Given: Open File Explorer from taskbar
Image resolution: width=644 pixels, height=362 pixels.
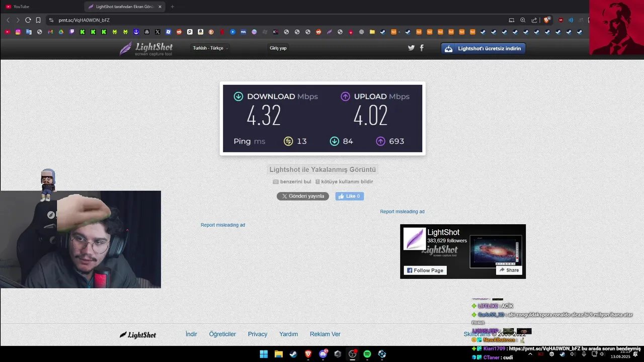Looking at the screenshot, I should [x=279, y=354].
